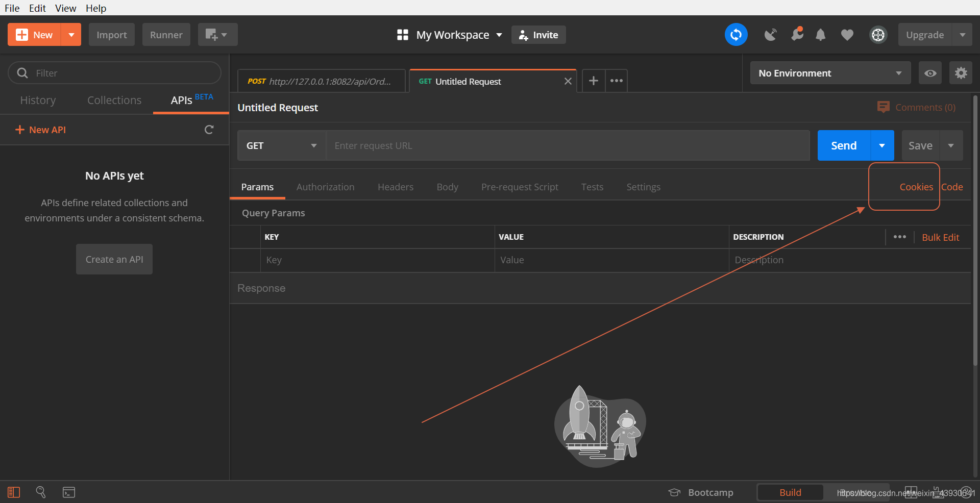Viewport: 980px width, 503px height.
Task: Open the Collections tab in sidebar
Action: tap(114, 100)
